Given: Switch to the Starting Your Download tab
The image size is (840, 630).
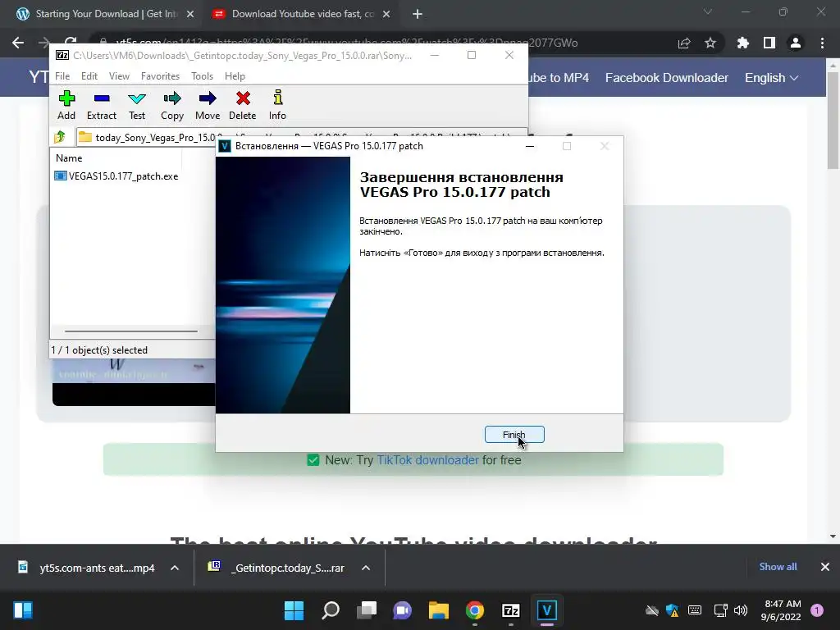Looking at the screenshot, I should pyautogui.click(x=106, y=14).
